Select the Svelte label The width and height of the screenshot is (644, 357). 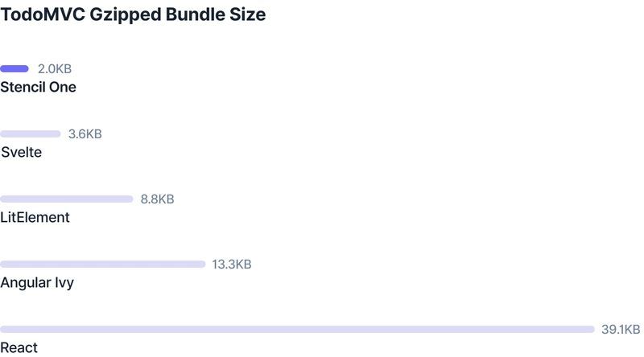[22, 152]
